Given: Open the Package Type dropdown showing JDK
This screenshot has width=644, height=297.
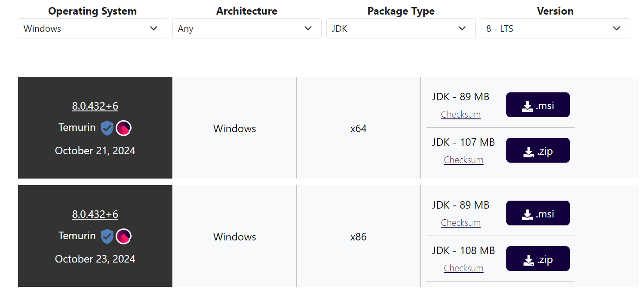Looking at the screenshot, I should [401, 29].
